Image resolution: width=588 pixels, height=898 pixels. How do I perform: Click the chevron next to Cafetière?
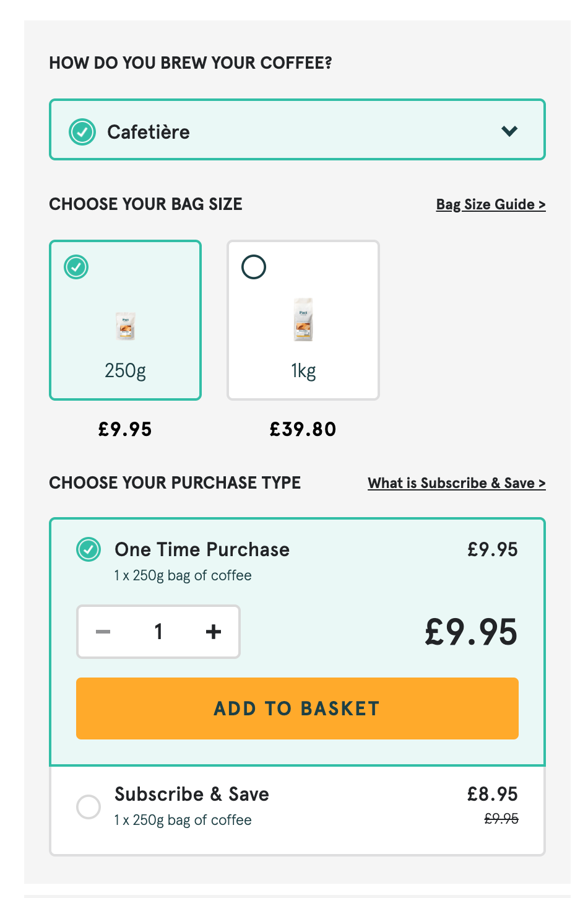509,131
